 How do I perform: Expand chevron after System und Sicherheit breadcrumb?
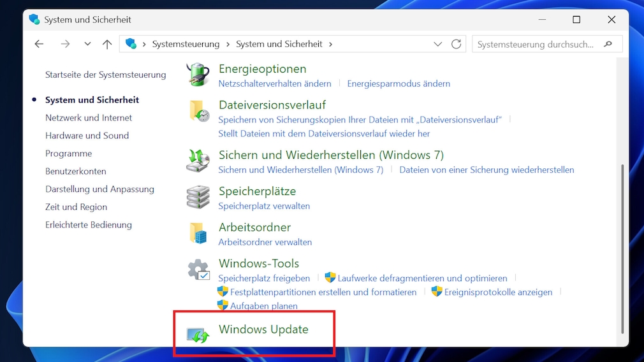pyautogui.click(x=331, y=44)
